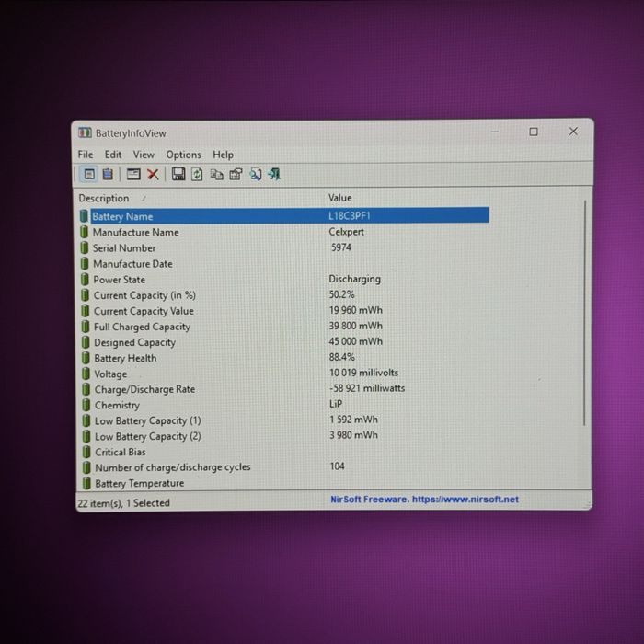Click battery icon beside Designed Capacity
This screenshot has height=644, width=644.
[x=86, y=342]
